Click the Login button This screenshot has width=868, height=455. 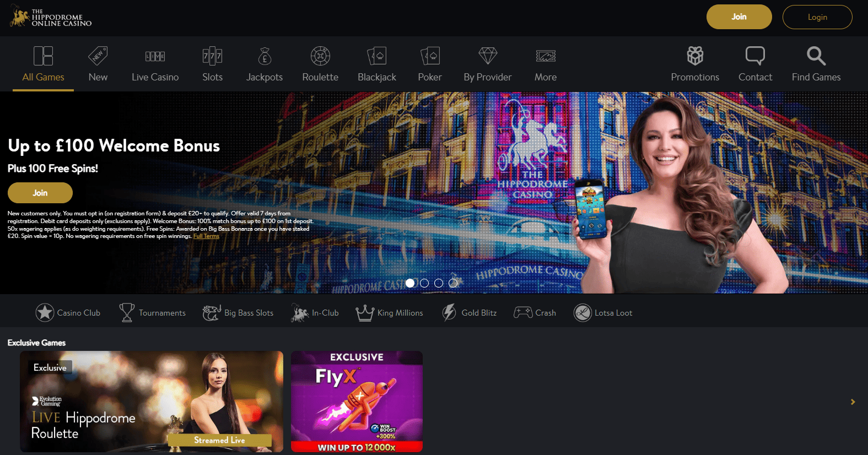click(x=817, y=17)
